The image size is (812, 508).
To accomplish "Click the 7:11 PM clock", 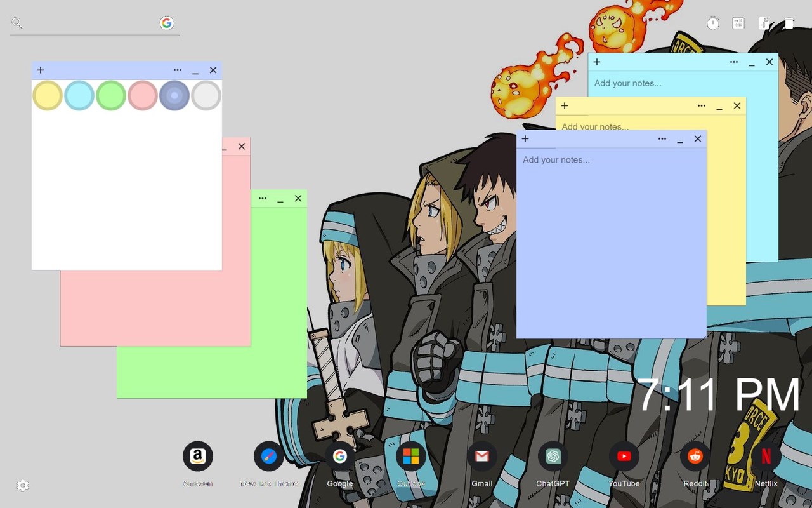I will click(x=719, y=395).
